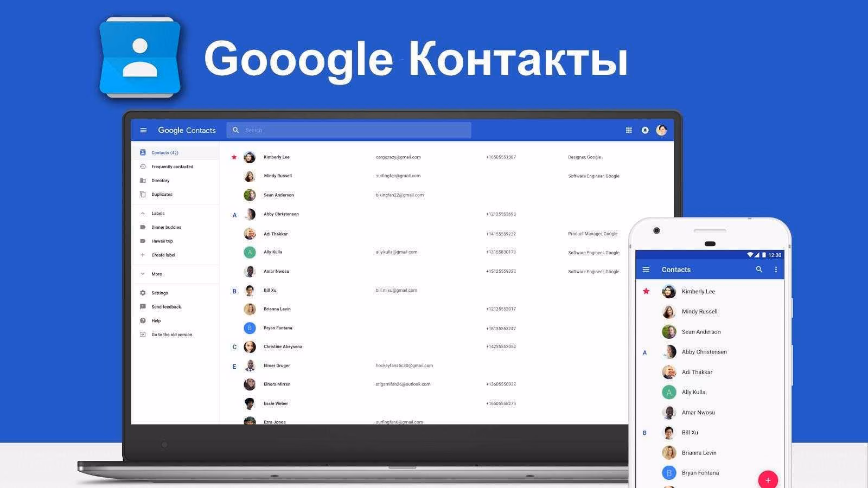This screenshot has height=488, width=868.
Task: Click the plus icon beside Create label
Action: (x=143, y=255)
